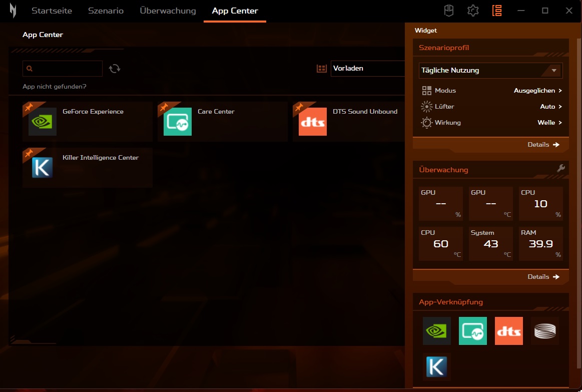Click the Care Center label text
This screenshot has width=582, height=392.
tap(216, 111)
